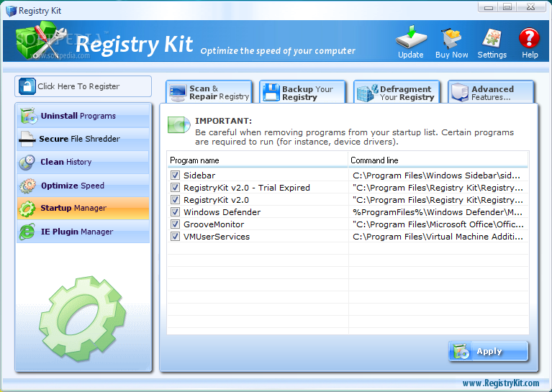The width and height of the screenshot is (552, 392).
Task: Select Uninstall Programs in sidebar
Action: click(83, 116)
